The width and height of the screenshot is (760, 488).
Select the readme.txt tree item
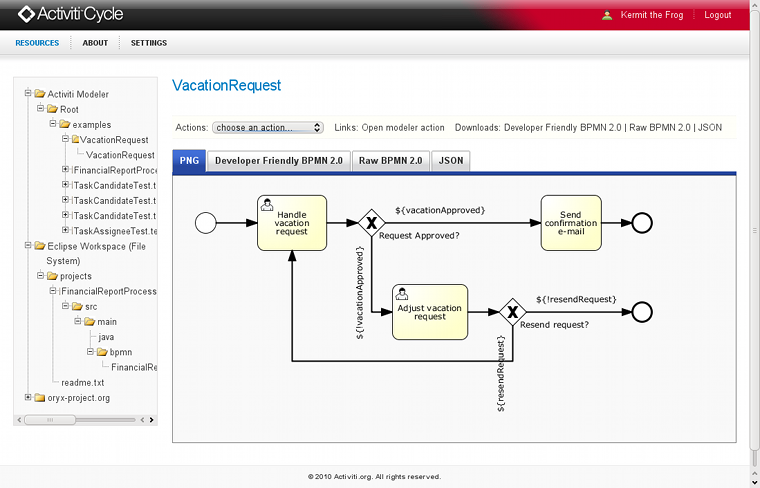[x=82, y=382]
